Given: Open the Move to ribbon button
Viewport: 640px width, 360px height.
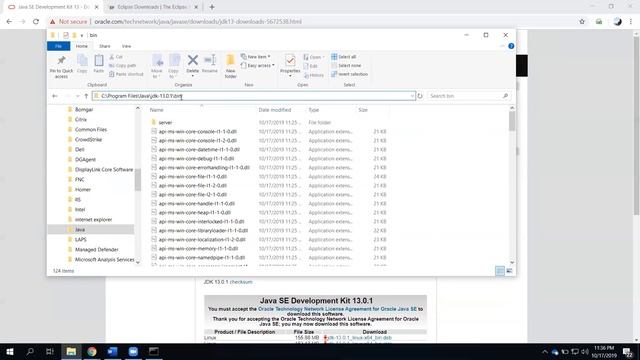Looking at the screenshot, I should tap(157, 66).
